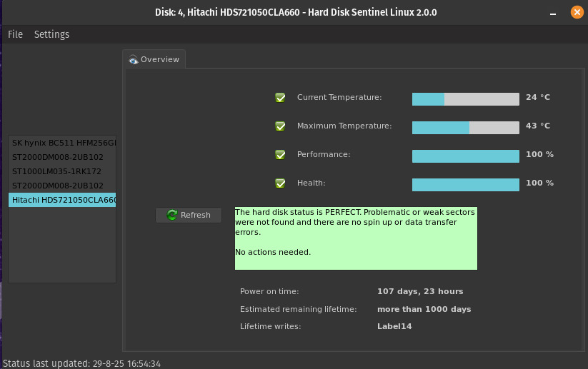
Task: Click the Performance 100% bar
Action: pyautogui.click(x=465, y=156)
